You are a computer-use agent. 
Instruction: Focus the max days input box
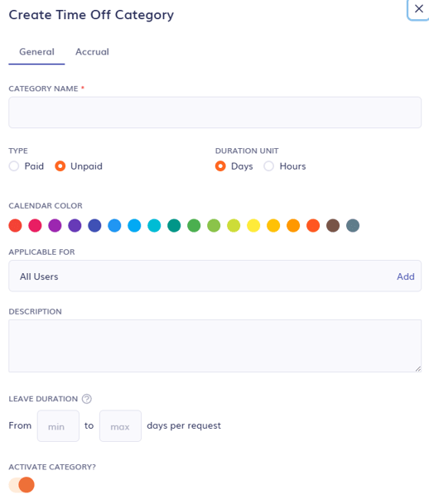[120, 426]
